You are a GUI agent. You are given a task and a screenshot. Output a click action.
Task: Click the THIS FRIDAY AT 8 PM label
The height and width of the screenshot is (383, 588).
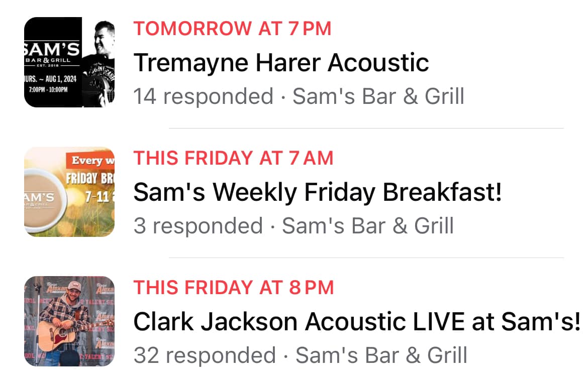(234, 288)
